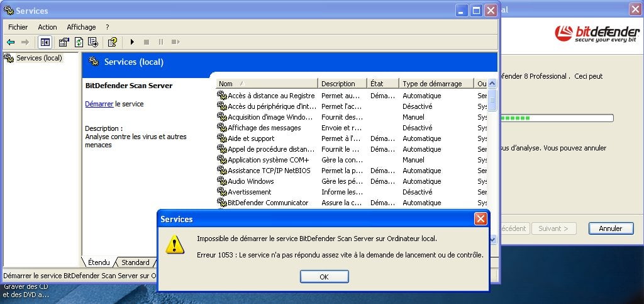The image size is (644, 304).
Task: Start the service with the play icon
Action: coord(132,42)
